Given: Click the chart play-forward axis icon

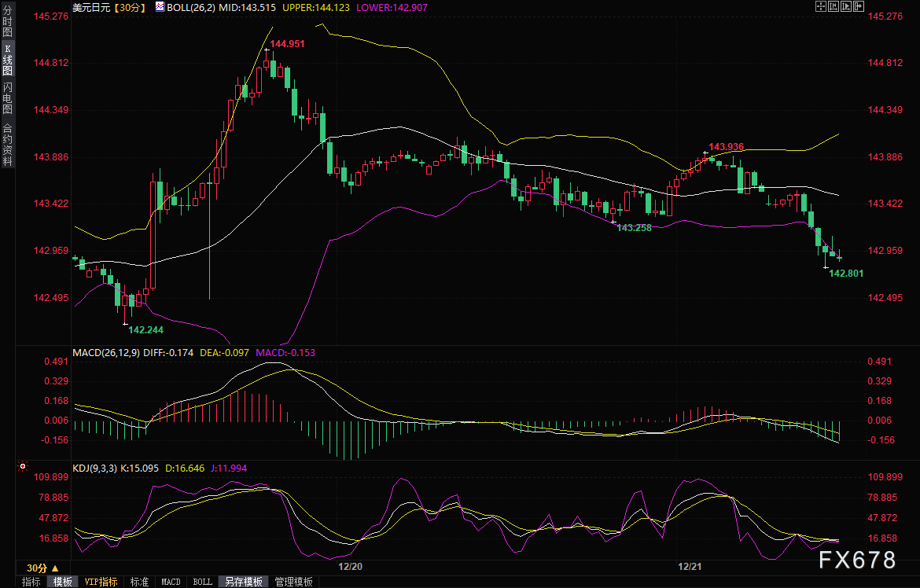Looking at the screenshot, I should click(x=846, y=6).
